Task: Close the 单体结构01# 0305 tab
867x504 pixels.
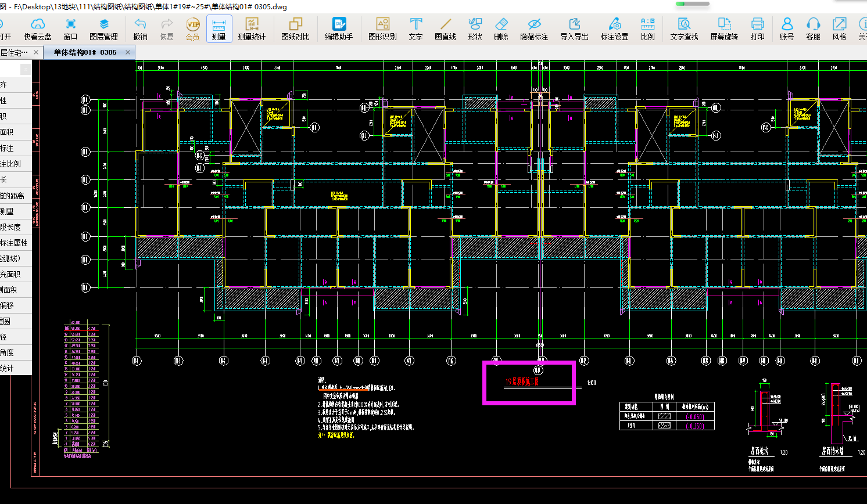Action: [x=128, y=52]
